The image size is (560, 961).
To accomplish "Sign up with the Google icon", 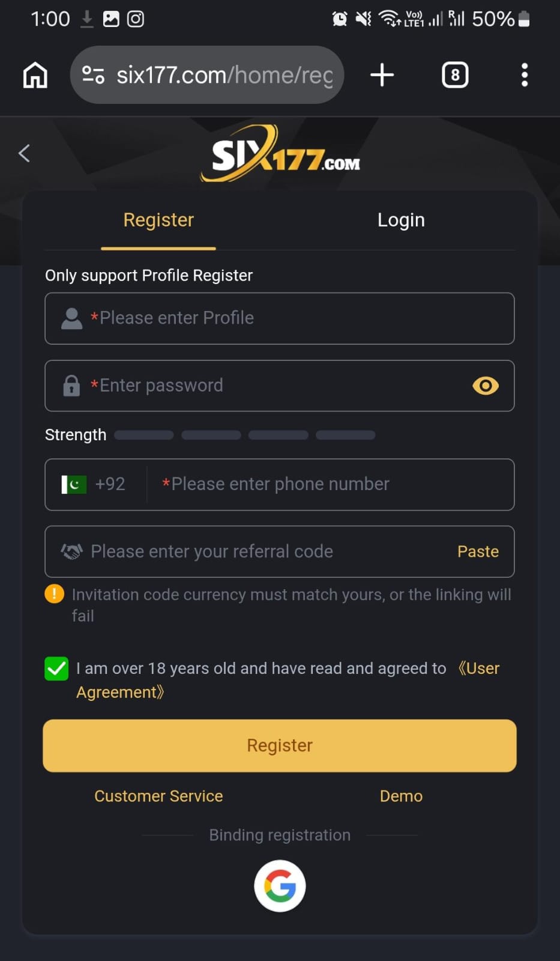I will pos(280,886).
